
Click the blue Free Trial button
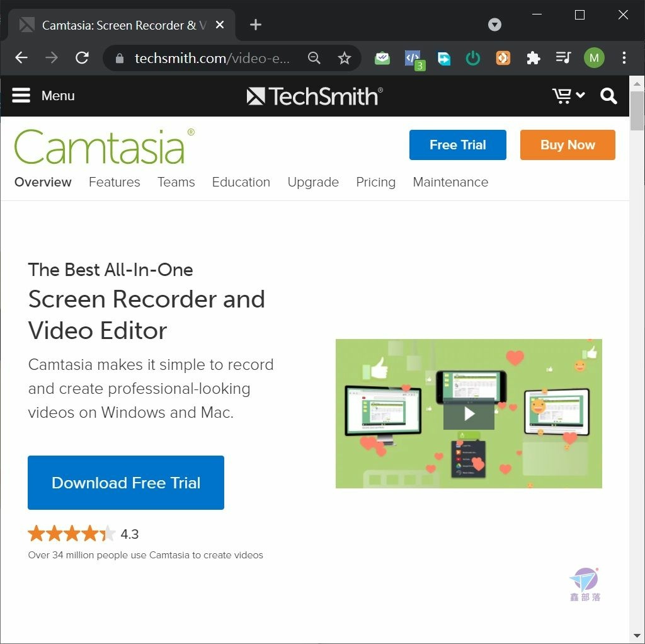457,145
